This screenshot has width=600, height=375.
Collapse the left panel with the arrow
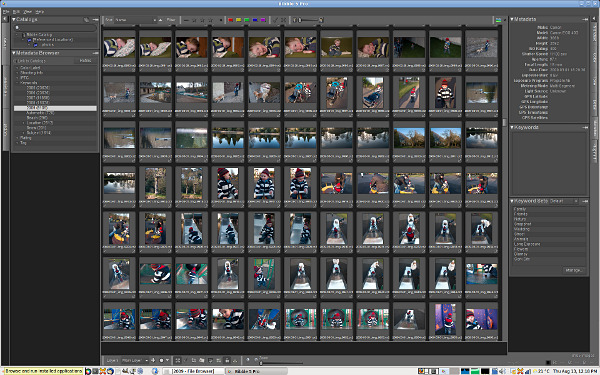pos(5,19)
